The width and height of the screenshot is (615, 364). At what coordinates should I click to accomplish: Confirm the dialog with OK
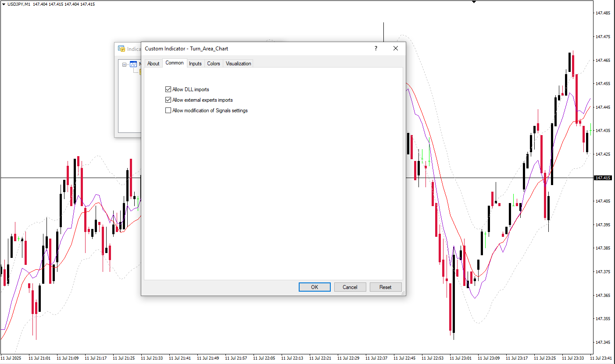coord(315,287)
